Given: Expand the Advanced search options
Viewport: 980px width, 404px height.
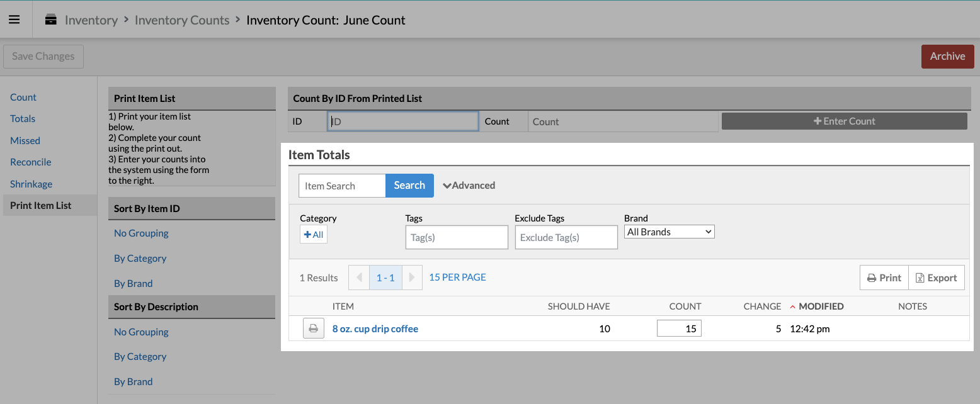Looking at the screenshot, I should (469, 186).
